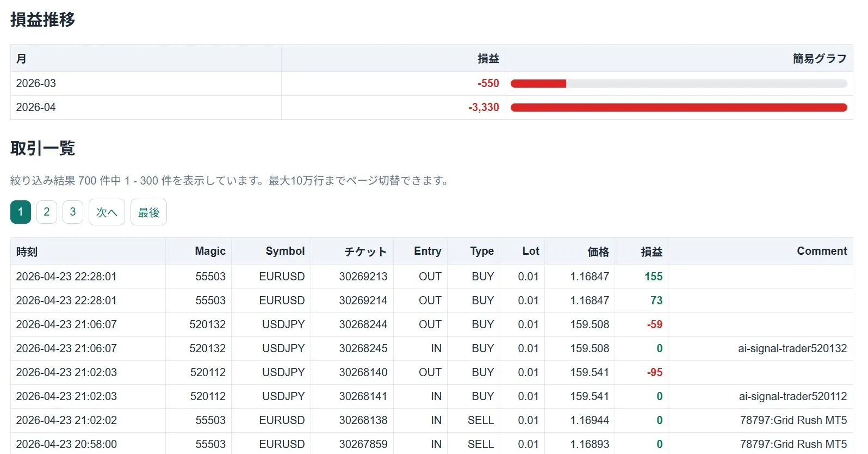Screen dimensions: 868x454
Task: Select ticket 30269213 trade row
Action: (x=363, y=277)
